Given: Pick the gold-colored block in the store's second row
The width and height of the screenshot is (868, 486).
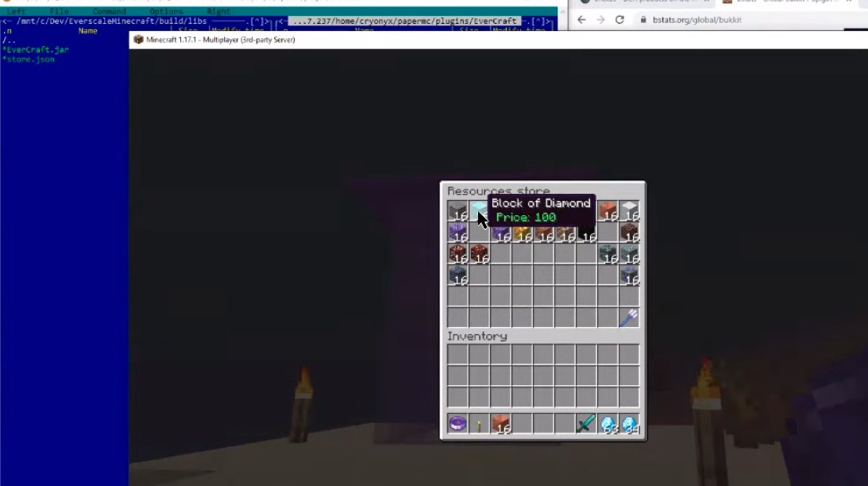Looking at the screenshot, I should click(522, 233).
